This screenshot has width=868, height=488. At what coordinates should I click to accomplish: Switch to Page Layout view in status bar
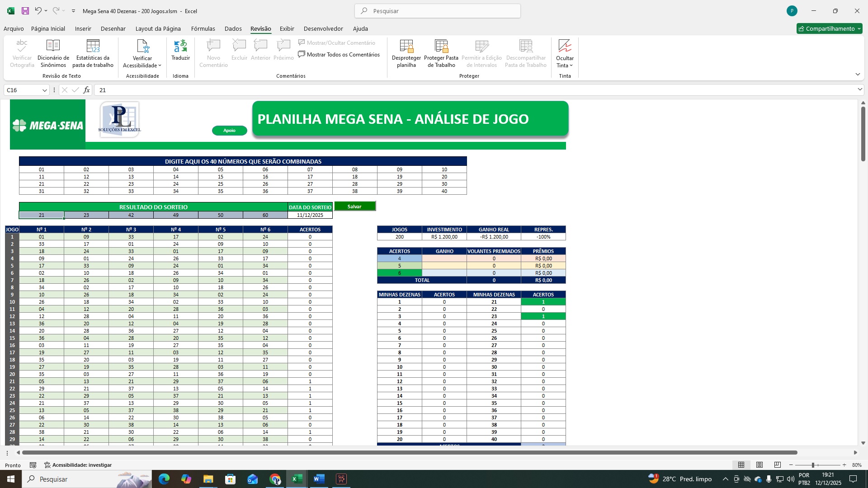click(x=759, y=465)
